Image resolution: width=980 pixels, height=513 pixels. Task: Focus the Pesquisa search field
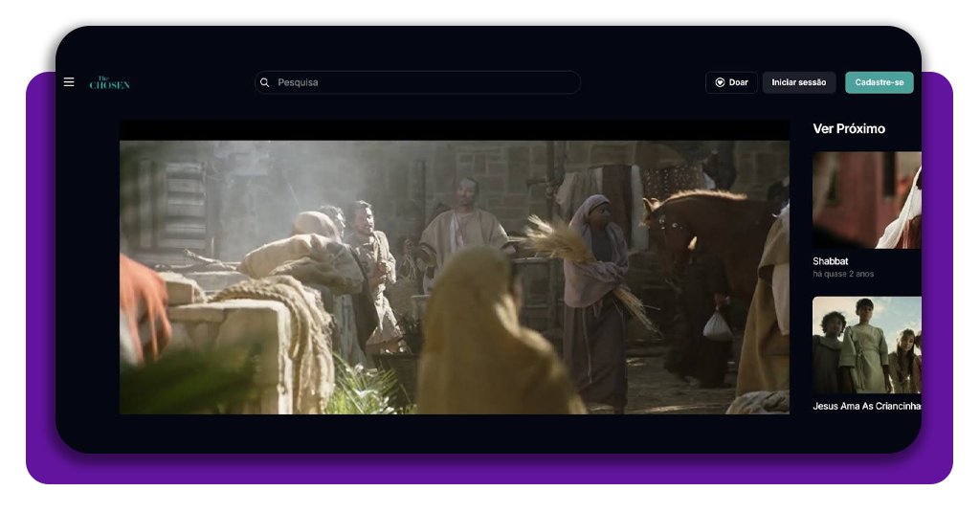(x=421, y=83)
